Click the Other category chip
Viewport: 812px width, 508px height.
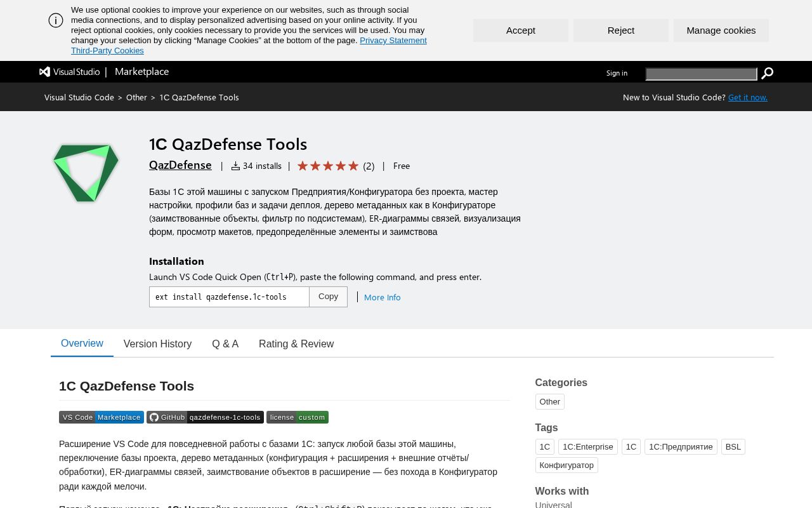coord(550,401)
